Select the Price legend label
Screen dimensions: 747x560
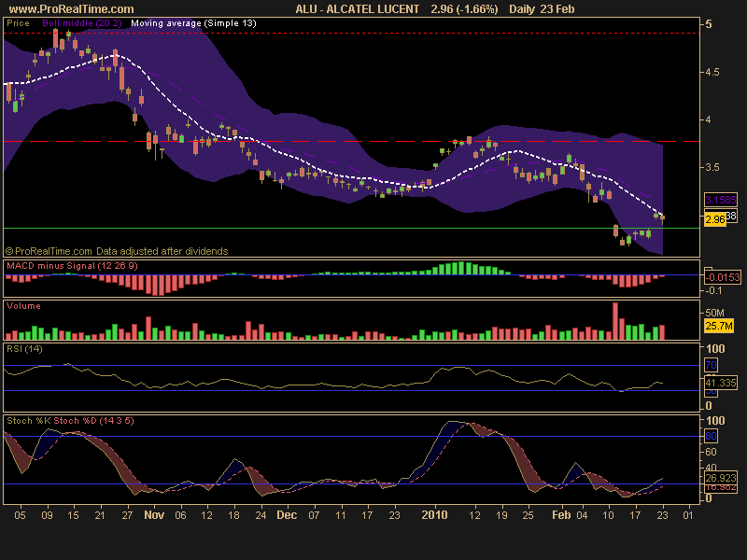point(18,22)
